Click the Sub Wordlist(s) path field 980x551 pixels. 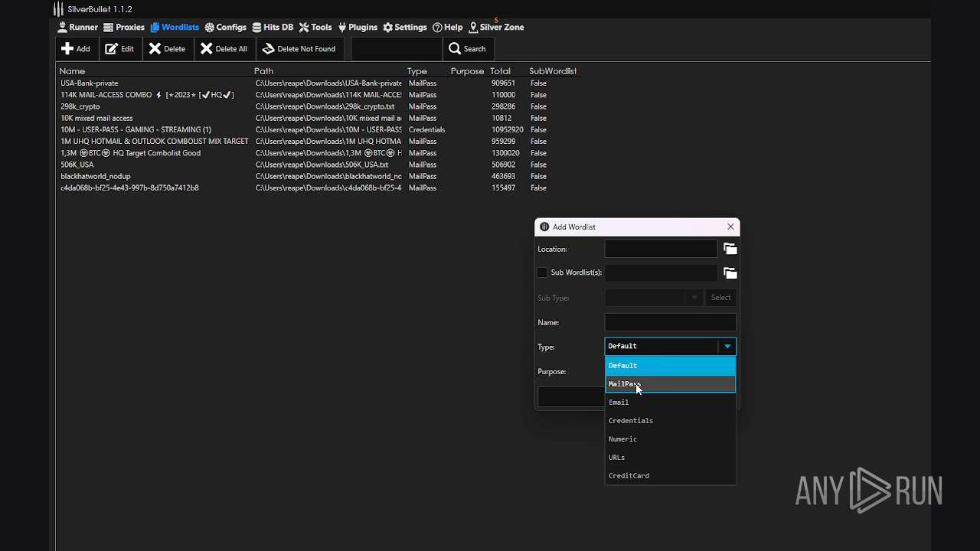pyautogui.click(x=661, y=272)
